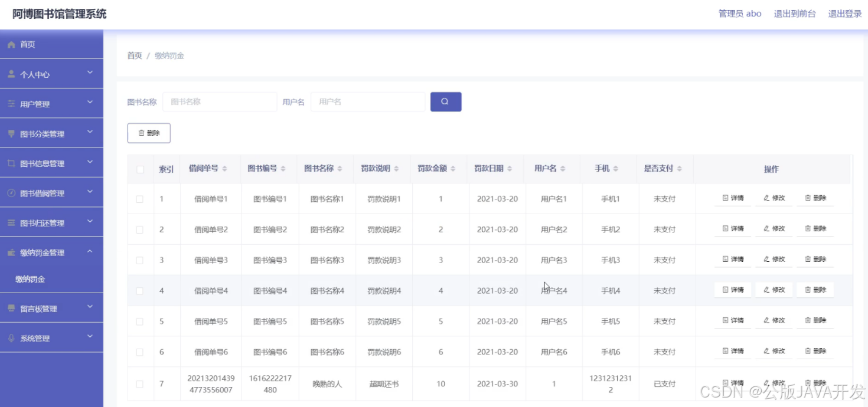Click the icon beside 图书信息管理
The image size is (868, 407).
click(x=11, y=163)
